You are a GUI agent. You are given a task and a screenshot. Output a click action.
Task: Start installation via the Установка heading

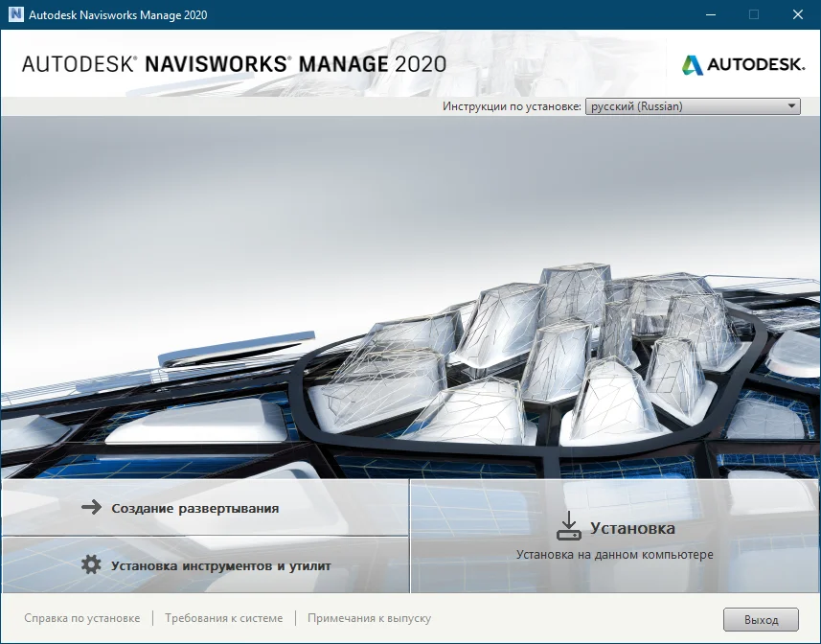pos(632,528)
